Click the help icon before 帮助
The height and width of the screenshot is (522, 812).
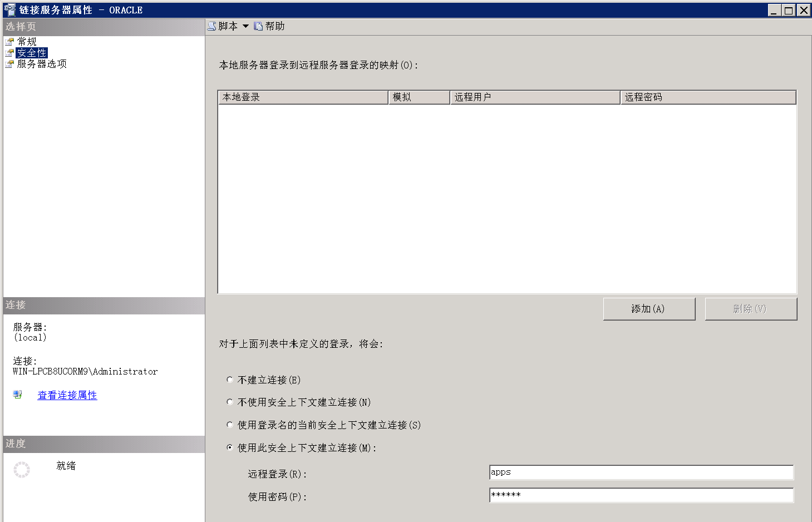point(257,26)
